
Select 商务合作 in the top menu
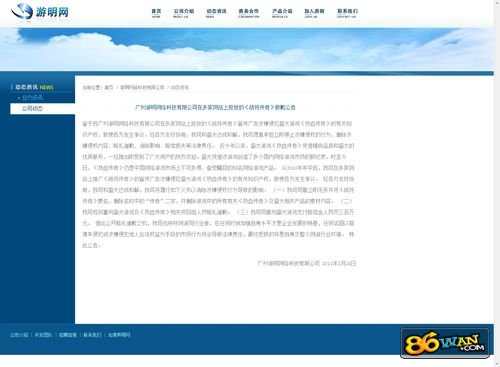point(249,13)
